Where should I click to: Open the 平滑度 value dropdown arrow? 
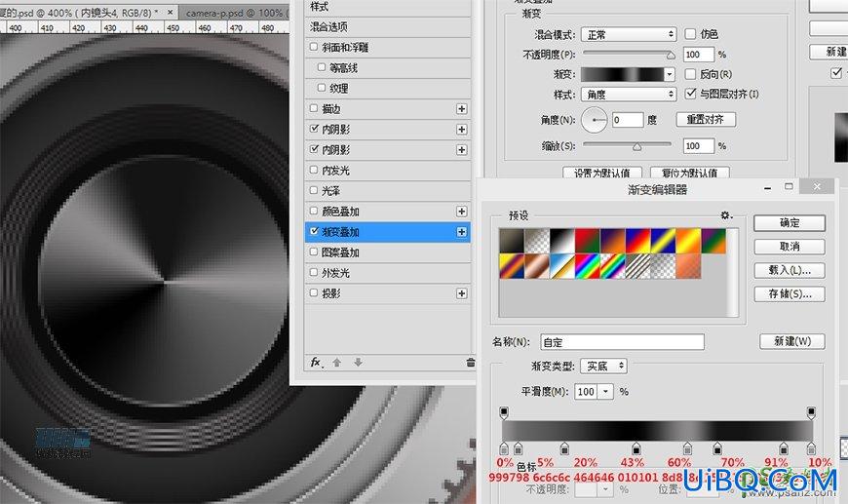[605, 392]
